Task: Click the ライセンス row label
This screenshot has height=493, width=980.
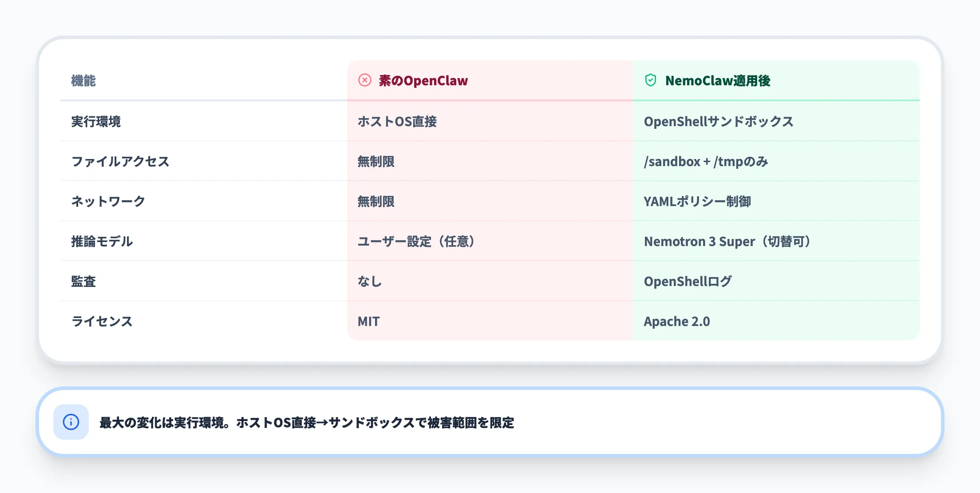Action: point(101,321)
